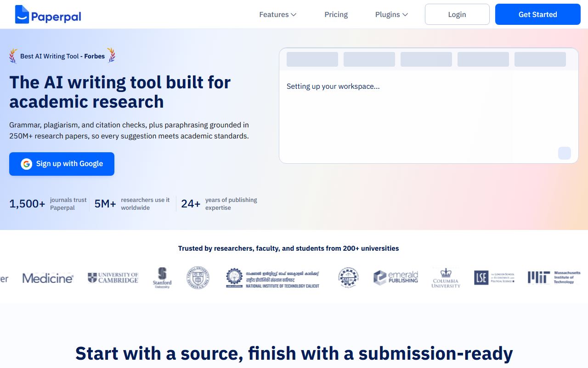Expand the Plugins dropdown menu
Viewport: 588px width, 368px height.
tap(391, 15)
